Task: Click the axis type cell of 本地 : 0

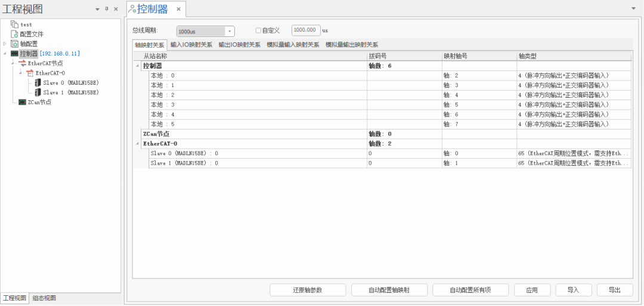Action: [574, 76]
